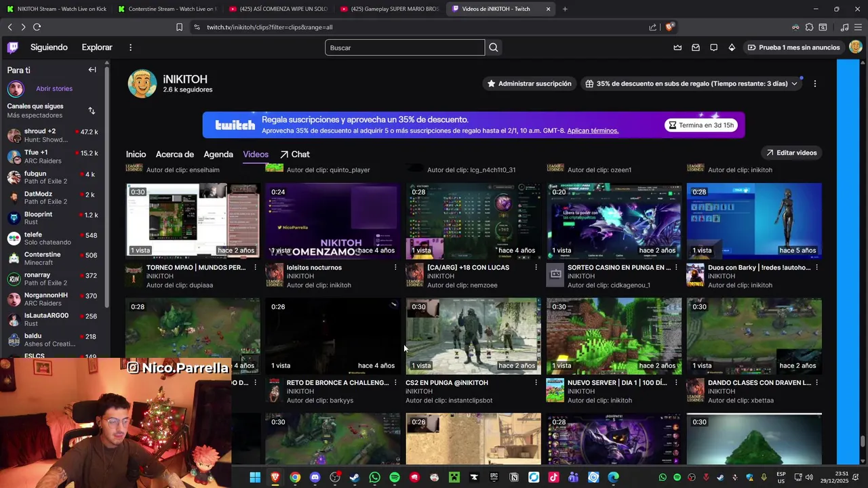
Task: Play the CS2 EN PUNGA clip thumbnail
Action: coord(473,335)
